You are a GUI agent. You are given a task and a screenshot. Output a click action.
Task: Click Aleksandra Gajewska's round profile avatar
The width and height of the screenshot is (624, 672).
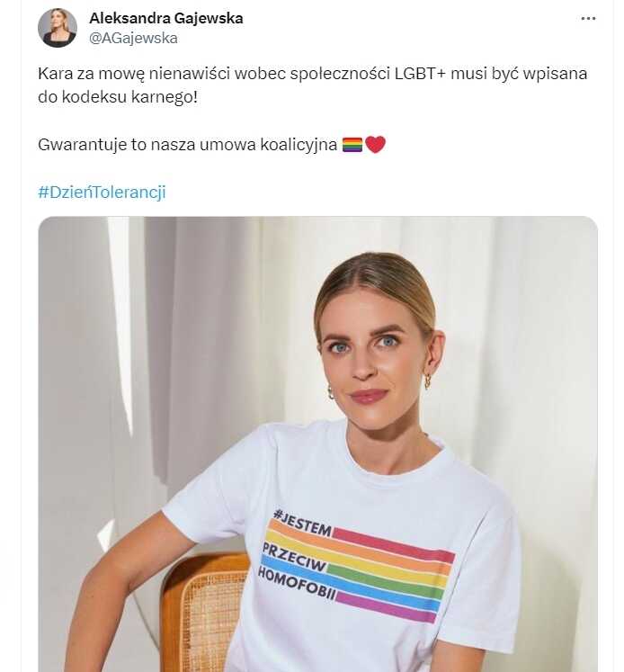(58, 28)
